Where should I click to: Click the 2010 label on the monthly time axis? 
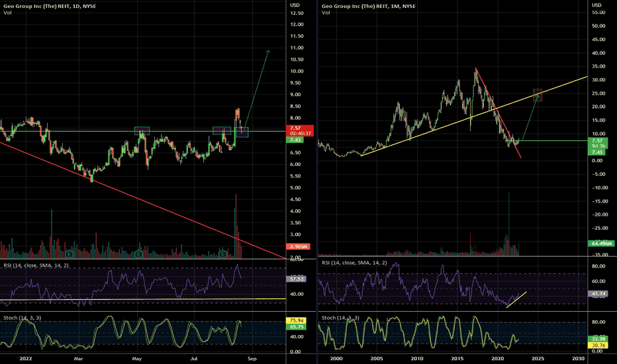click(417, 359)
